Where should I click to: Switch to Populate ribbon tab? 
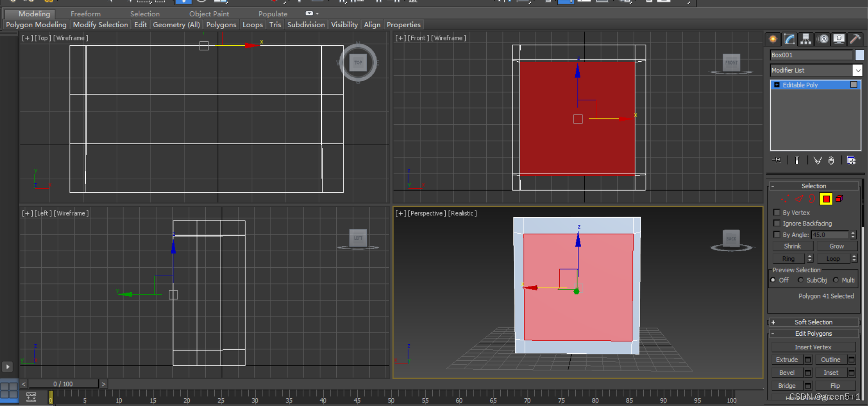tap(273, 14)
